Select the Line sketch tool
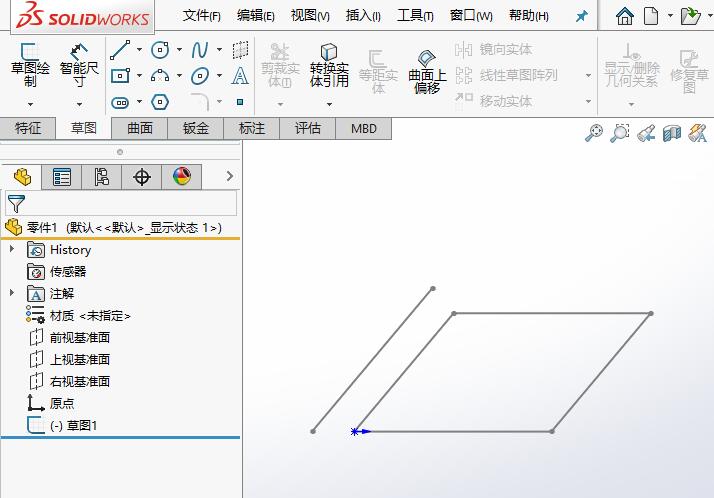Screen dimensions: 714x498 click(120, 50)
